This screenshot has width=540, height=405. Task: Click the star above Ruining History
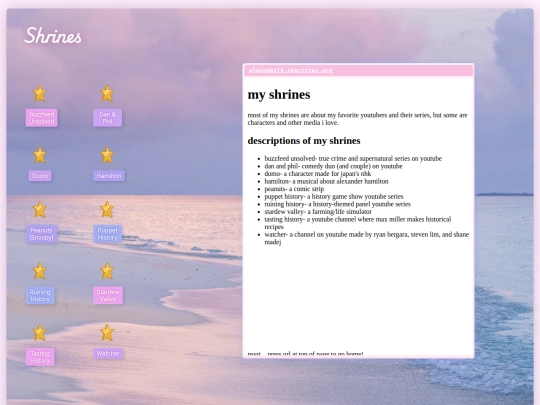[x=40, y=271]
